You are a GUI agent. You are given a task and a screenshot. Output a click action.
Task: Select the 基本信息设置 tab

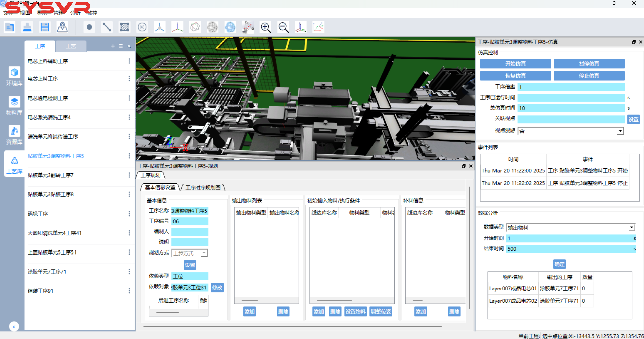[160, 187]
